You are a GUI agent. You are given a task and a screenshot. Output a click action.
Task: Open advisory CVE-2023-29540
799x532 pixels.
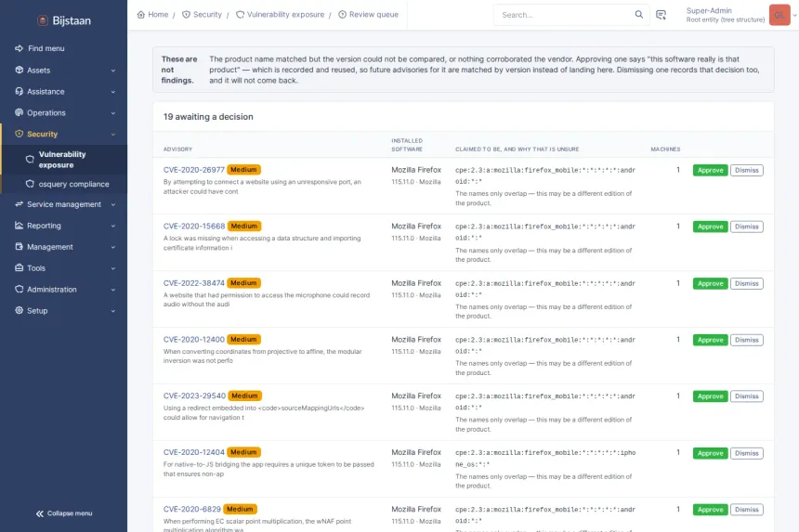(x=194, y=396)
